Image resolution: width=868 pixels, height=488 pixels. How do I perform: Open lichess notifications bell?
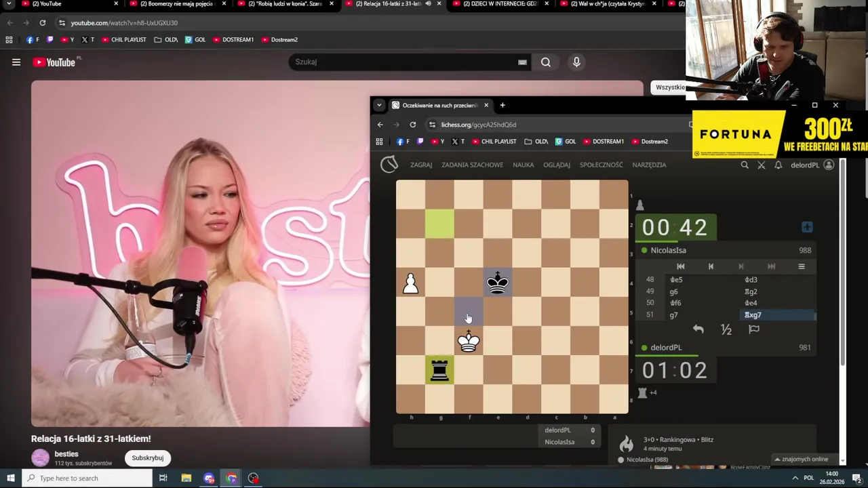[778, 165]
